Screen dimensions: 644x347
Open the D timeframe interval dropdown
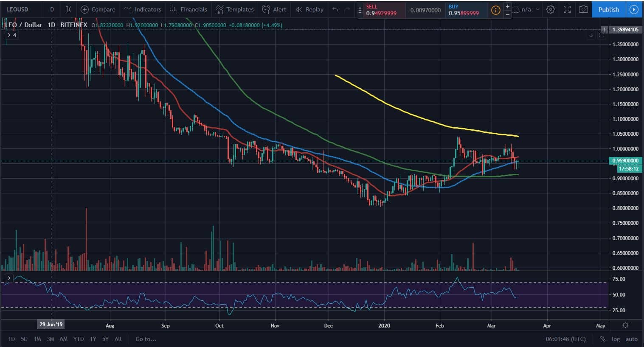pos(52,9)
